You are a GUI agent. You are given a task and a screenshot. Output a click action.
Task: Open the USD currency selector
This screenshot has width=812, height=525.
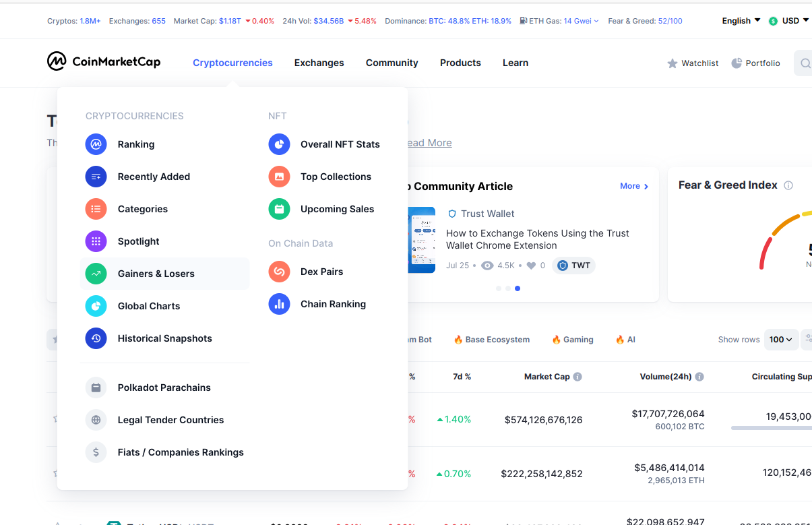point(789,21)
